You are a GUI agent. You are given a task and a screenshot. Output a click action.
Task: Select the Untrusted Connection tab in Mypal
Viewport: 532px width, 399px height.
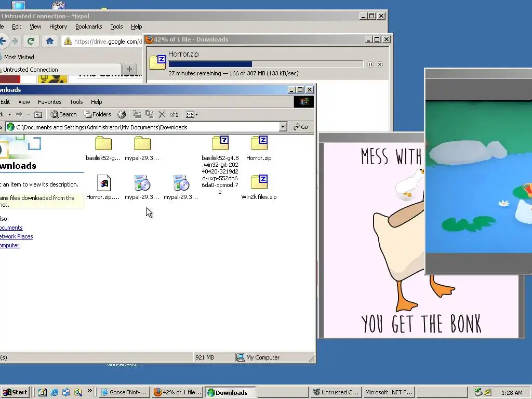60,70
